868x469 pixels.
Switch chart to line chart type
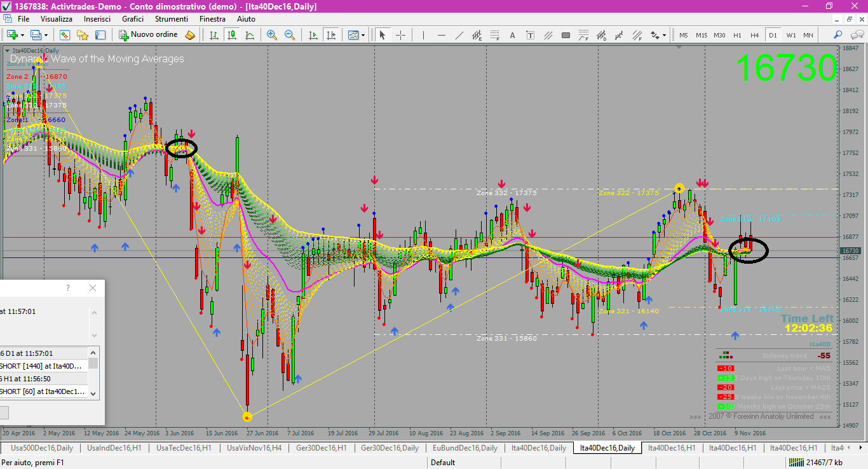(x=250, y=35)
